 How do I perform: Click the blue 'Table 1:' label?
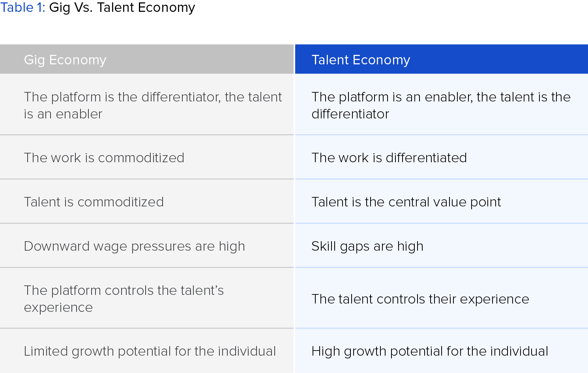coord(22,7)
